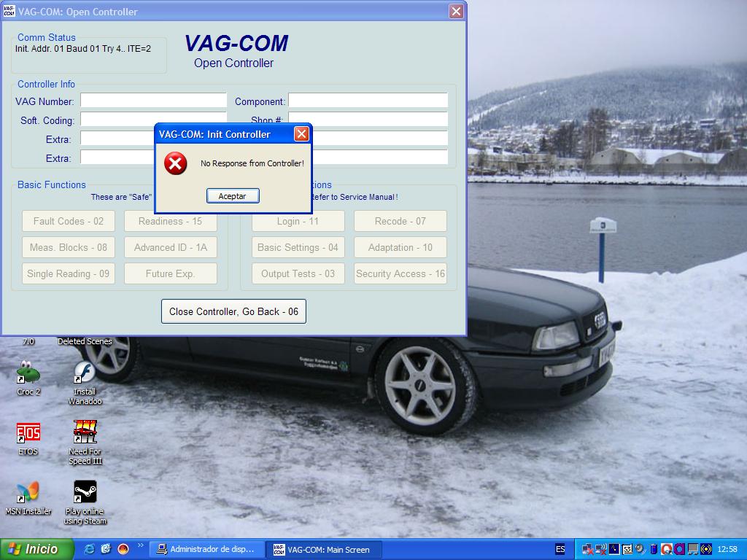
Task: Click the Comm Status text line
Action: 83,49
